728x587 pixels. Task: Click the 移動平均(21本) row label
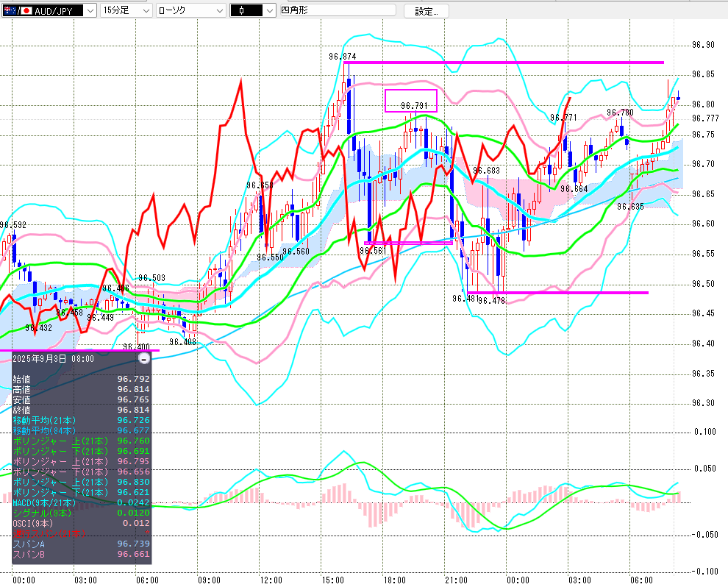[44, 420]
